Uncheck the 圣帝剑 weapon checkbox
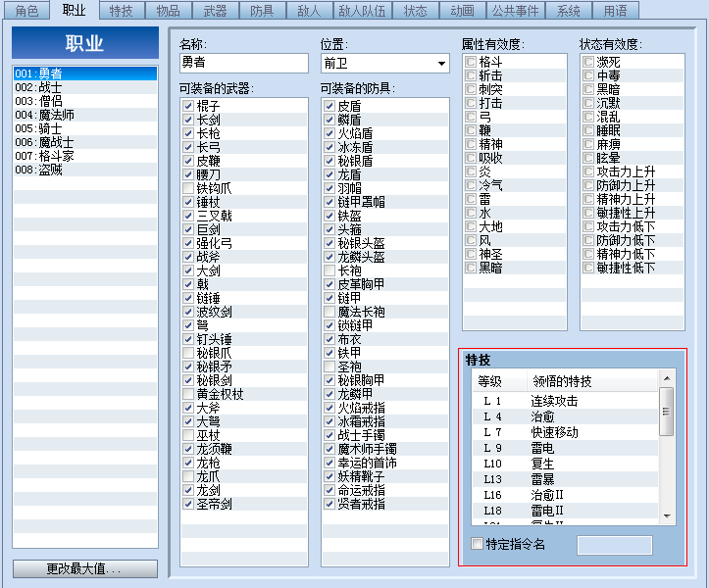The height and width of the screenshot is (588, 709). (188, 504)
